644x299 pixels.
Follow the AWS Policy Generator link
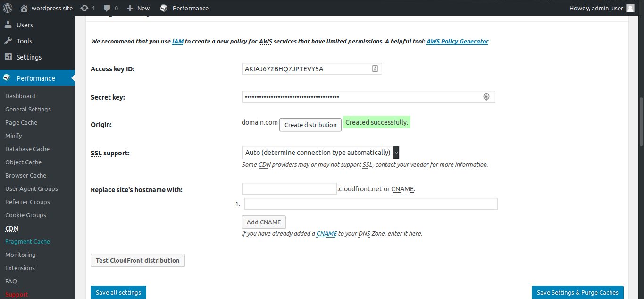(457, 41)
